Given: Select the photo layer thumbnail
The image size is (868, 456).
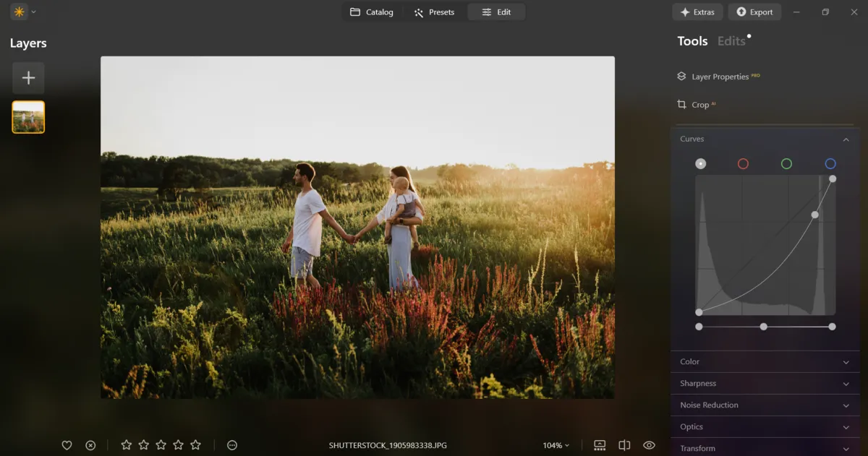Looking at the screenshot, I should pos(28,117).
